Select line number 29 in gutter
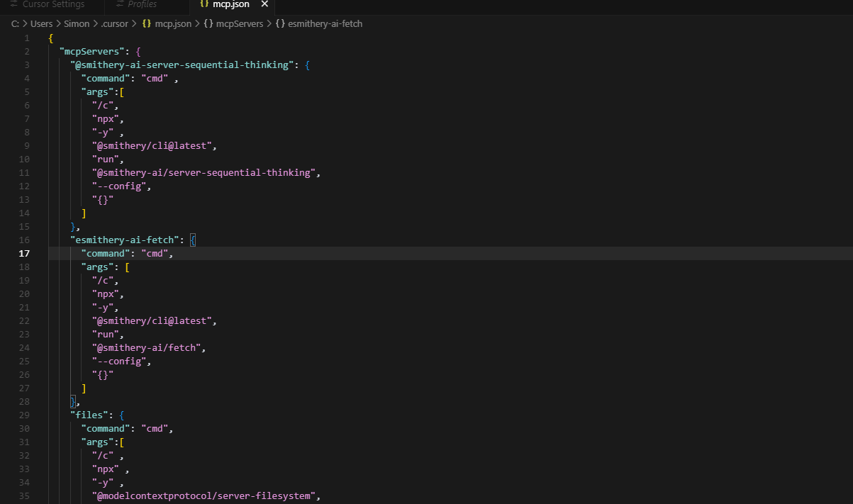The width and height of the screenshot is (853, 504). point(25,415)
